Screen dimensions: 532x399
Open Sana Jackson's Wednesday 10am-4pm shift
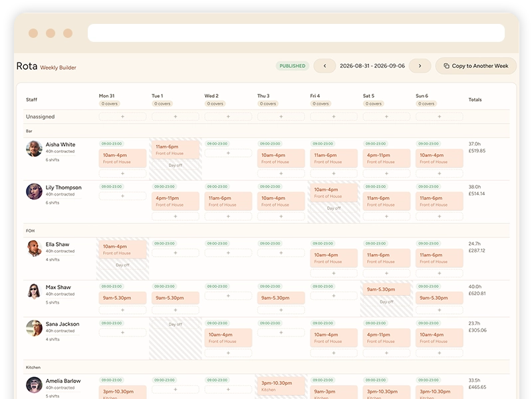point(228,338)
